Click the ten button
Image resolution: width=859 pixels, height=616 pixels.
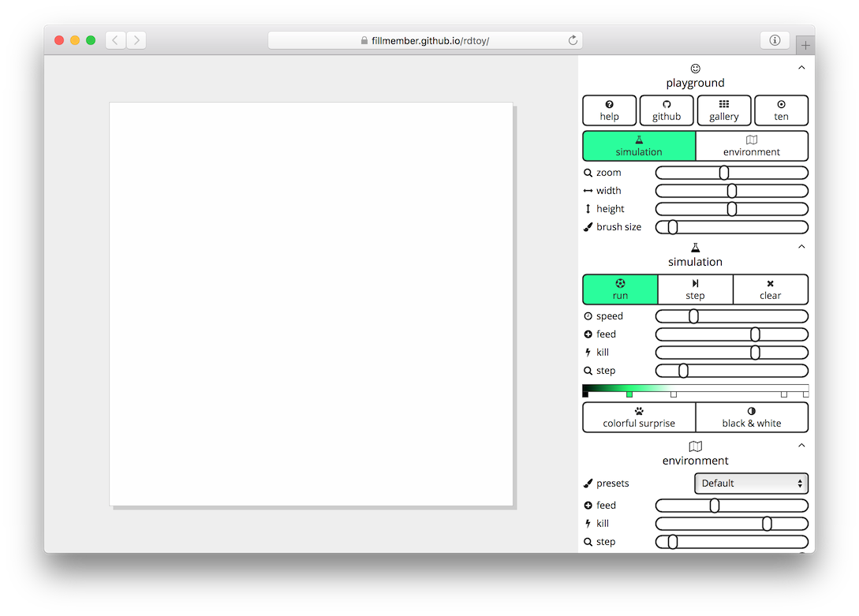click(781, 110)
